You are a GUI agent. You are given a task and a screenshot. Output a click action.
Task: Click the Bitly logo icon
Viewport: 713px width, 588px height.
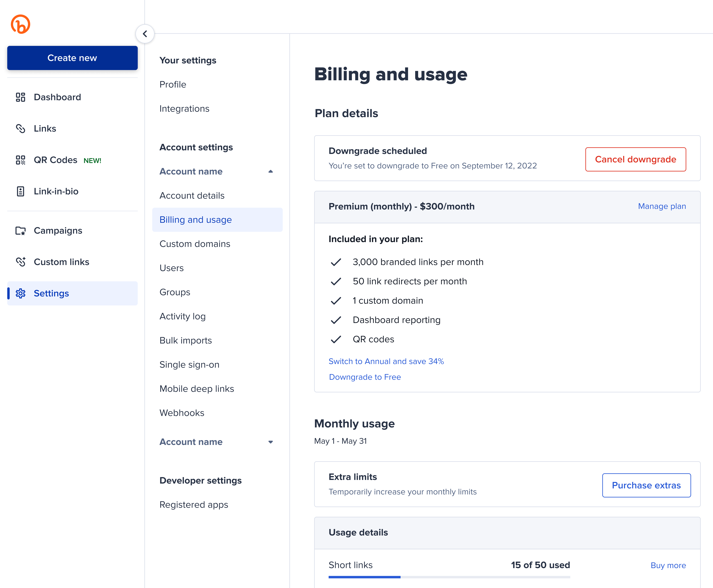click(21, 24)
